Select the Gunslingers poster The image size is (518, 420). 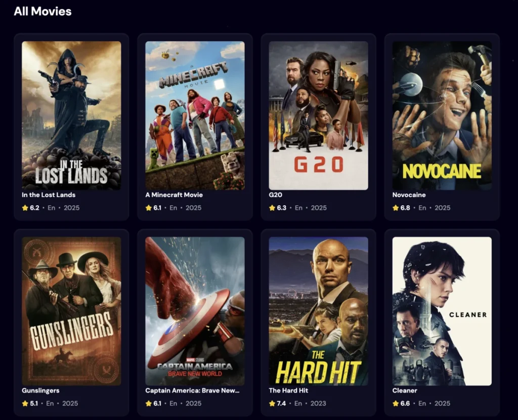coord(71,311)
